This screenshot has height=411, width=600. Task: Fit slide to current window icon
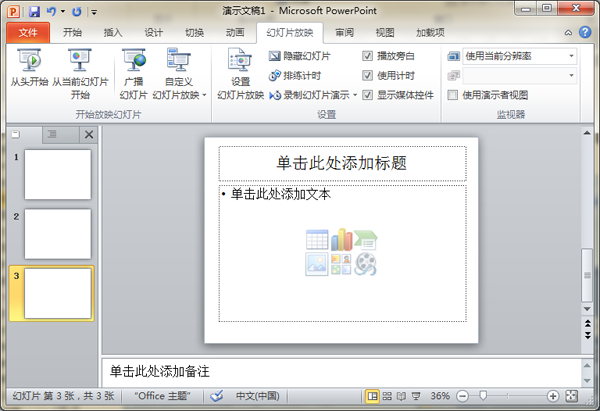pyautogui.click(x=572, y=396)
